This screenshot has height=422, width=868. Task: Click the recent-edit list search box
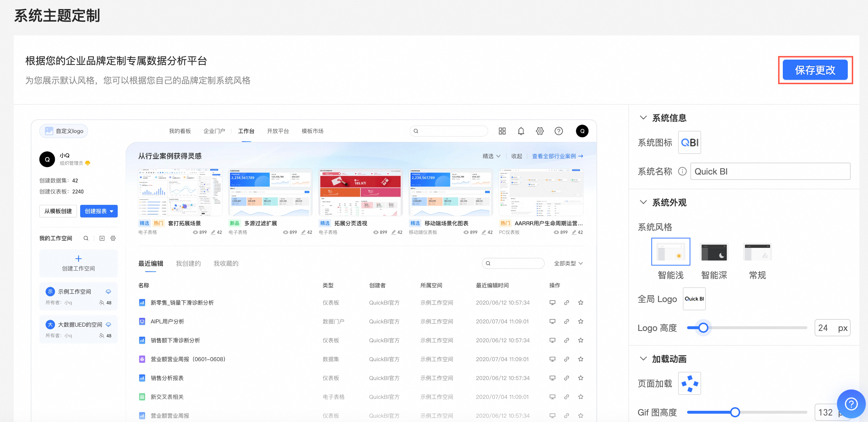point(513,263)
